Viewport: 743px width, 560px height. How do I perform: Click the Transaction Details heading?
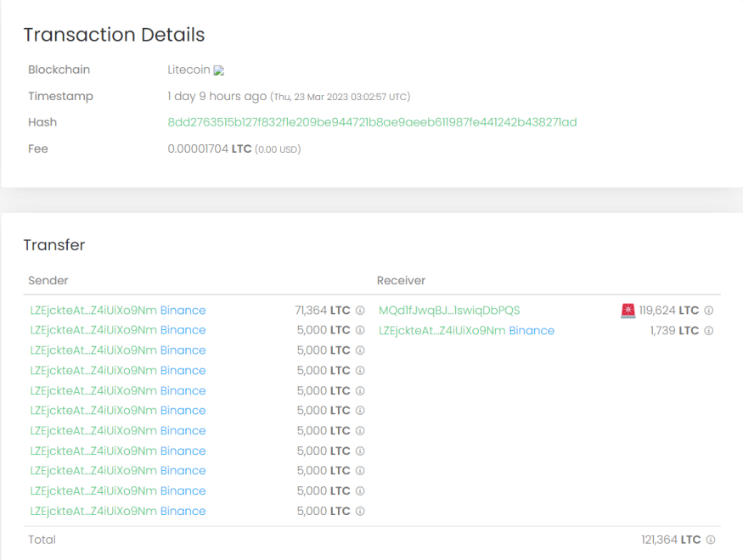click(115, 35)
